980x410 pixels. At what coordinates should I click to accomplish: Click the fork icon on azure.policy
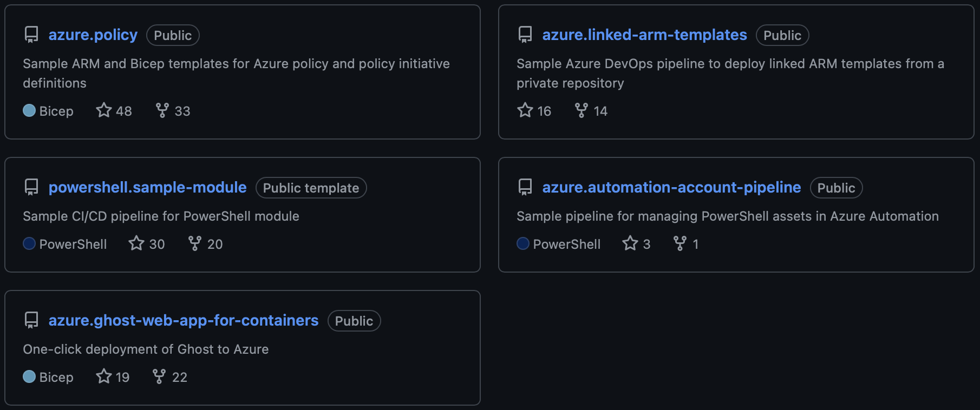coord(161,110)
